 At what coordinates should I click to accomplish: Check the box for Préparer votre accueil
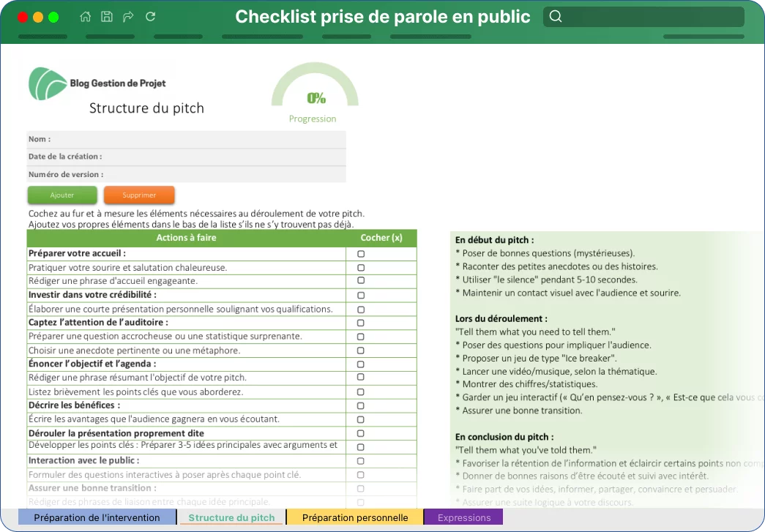[x=361, y=254]
